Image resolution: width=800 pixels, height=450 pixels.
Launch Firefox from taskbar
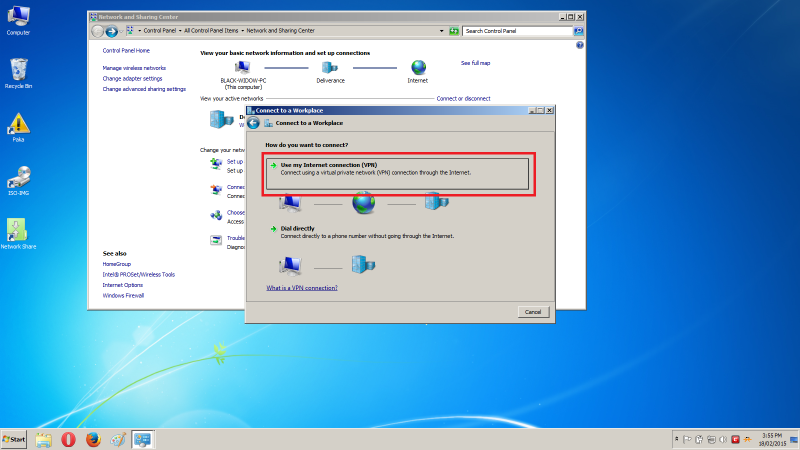point(94,439)
